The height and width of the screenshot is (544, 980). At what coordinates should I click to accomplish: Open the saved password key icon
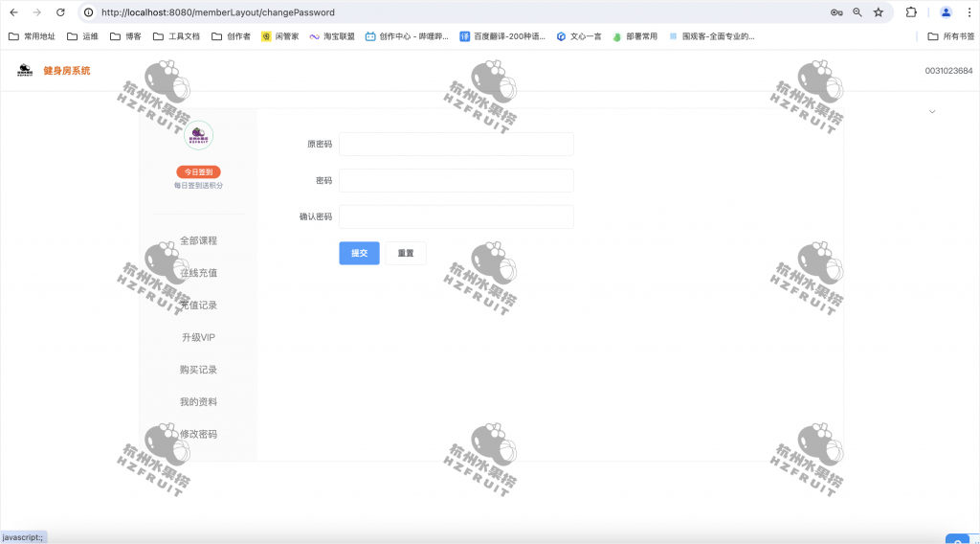pos(836,12)
